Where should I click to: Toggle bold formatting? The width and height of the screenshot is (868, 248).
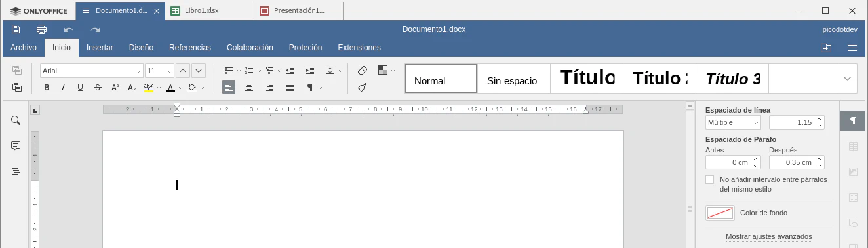[x=47, y=87]
